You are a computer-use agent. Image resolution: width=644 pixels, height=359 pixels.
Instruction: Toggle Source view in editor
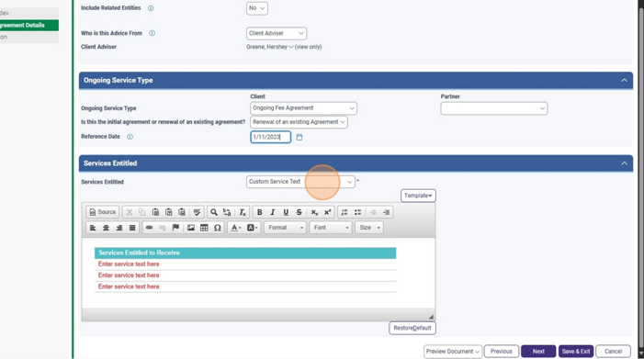[x=103, y=212]
